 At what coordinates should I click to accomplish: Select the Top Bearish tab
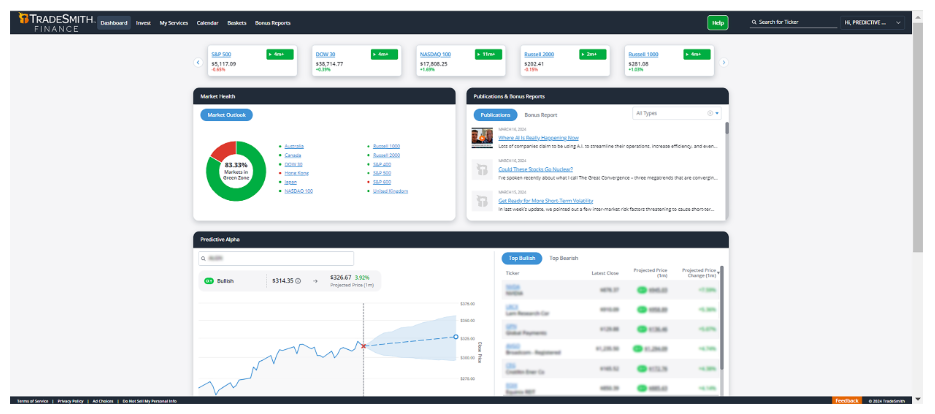coord(564,258)
